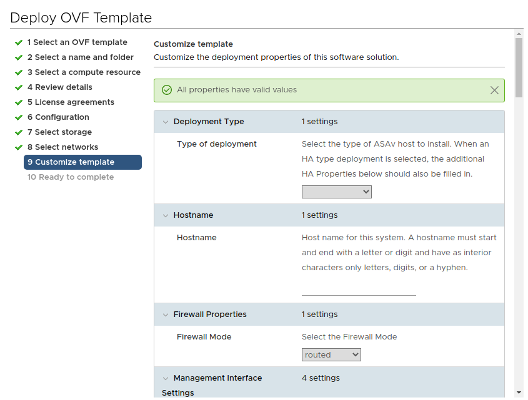Collapse the Firewall Properties section chevron
Screen dimensions: 528x400
coord(165,315)
